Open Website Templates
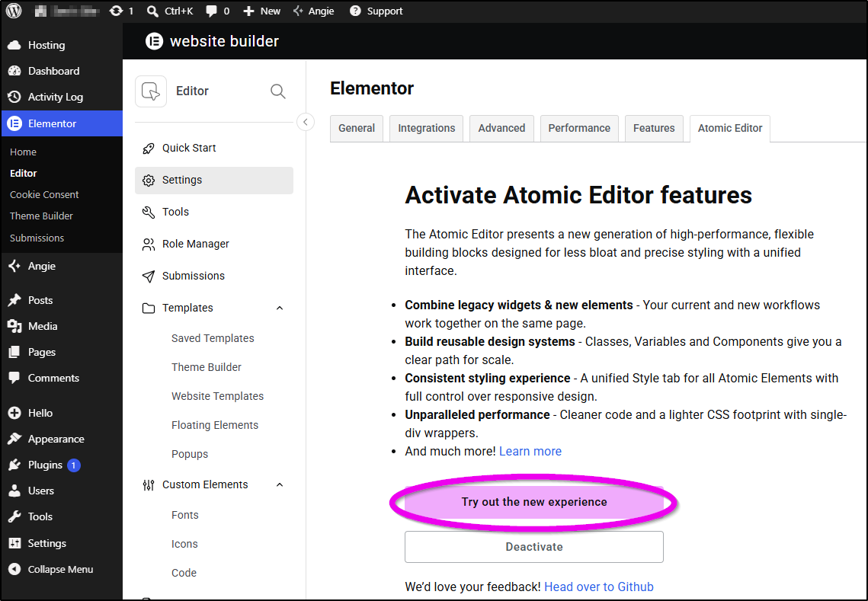 pos(217,396)
